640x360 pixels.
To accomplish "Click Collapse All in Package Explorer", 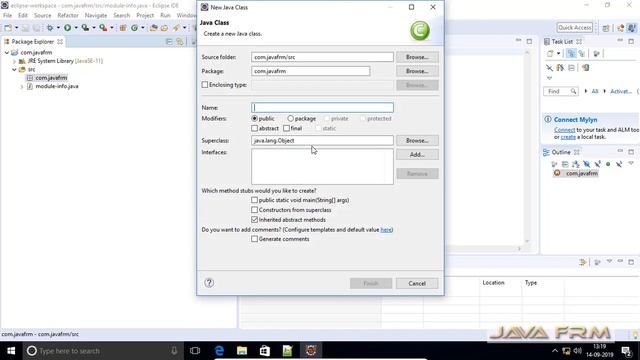I will pos(169,42).
